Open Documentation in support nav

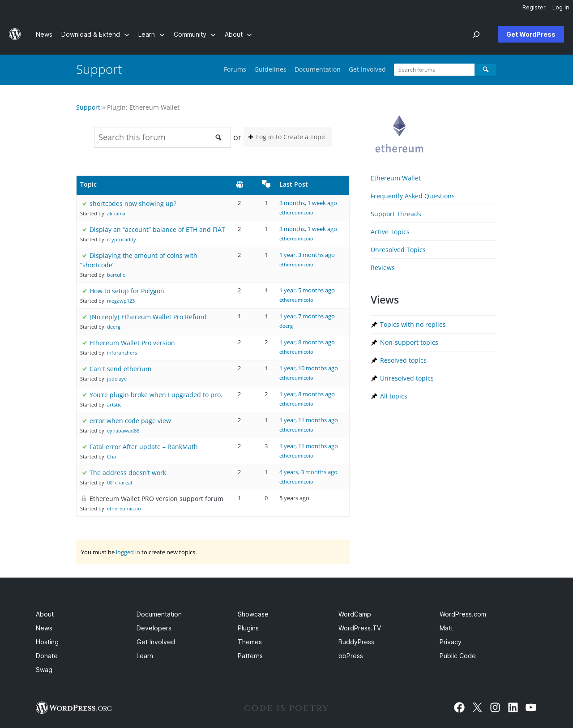tap(317, 69)
